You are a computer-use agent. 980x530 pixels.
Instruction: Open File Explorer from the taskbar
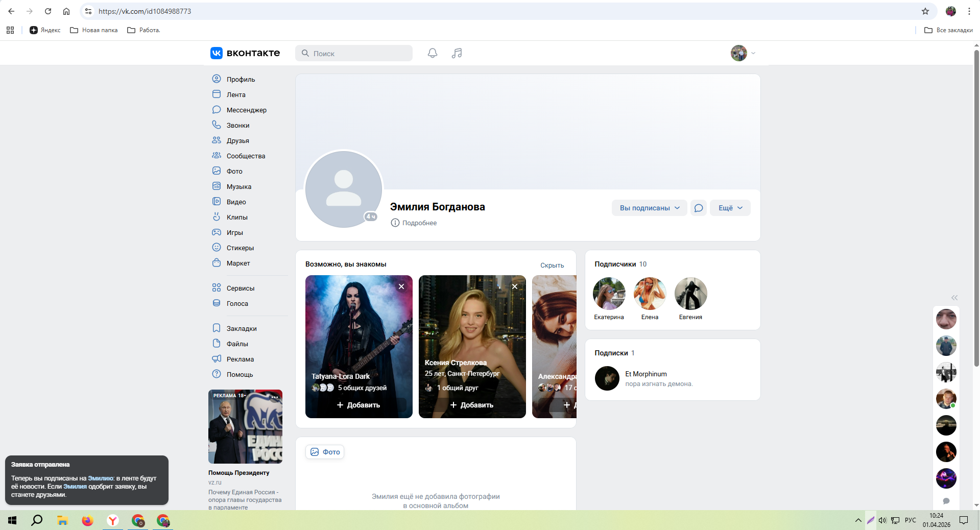pos(62,520)
